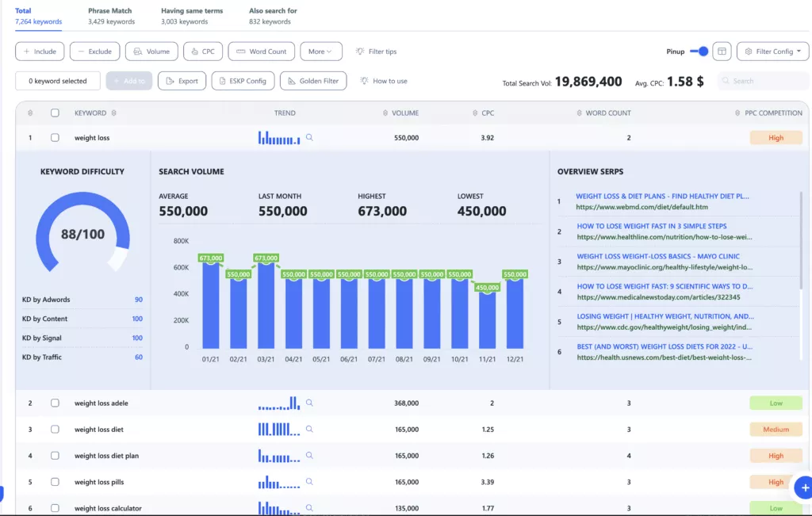Viewport: 812px width, 516px height.
Task: Click the Export button
Action: [x=182, y=81]
